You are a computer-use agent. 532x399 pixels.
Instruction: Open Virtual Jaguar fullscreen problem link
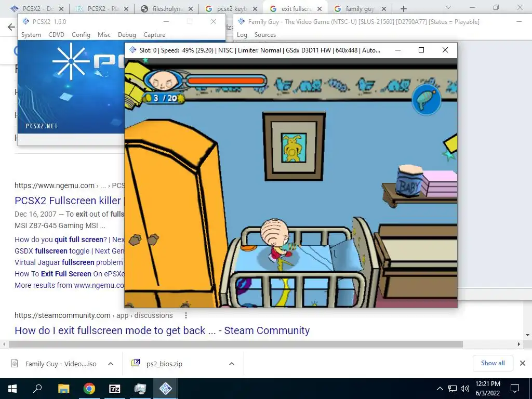click(69, 262)
